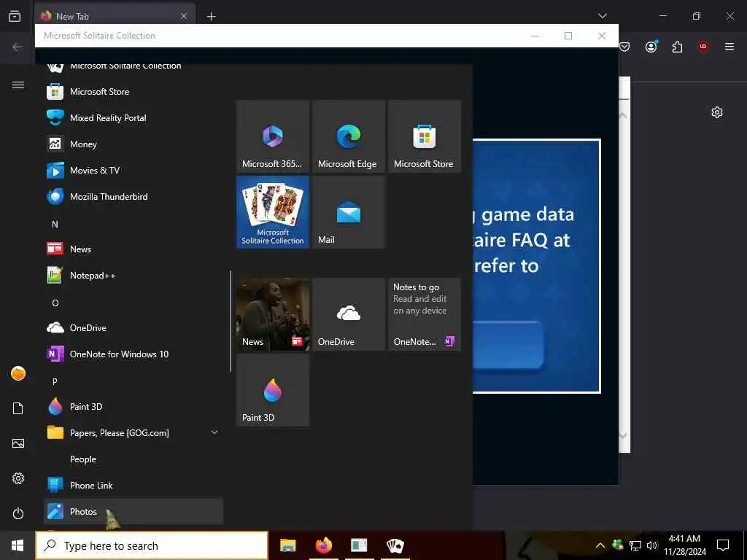Open the Paint 3D tile
Screen dimensions: 747x560
point(273,390)
